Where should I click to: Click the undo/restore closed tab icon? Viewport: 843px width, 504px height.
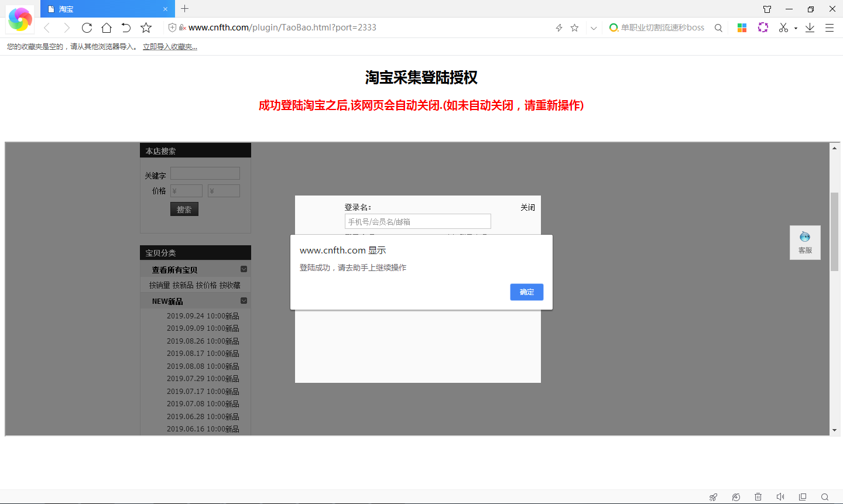pyautogui.click(x=126, y=28)
